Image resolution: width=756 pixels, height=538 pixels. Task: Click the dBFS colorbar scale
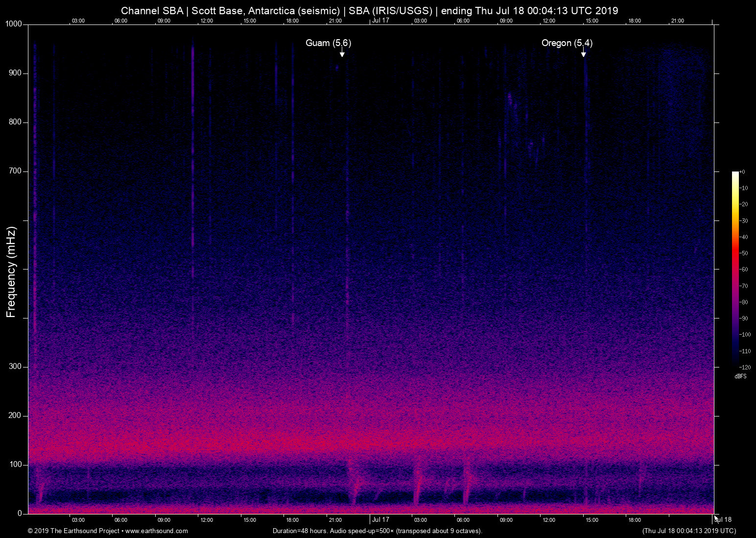pyautogui.click(x=740, y=376)
